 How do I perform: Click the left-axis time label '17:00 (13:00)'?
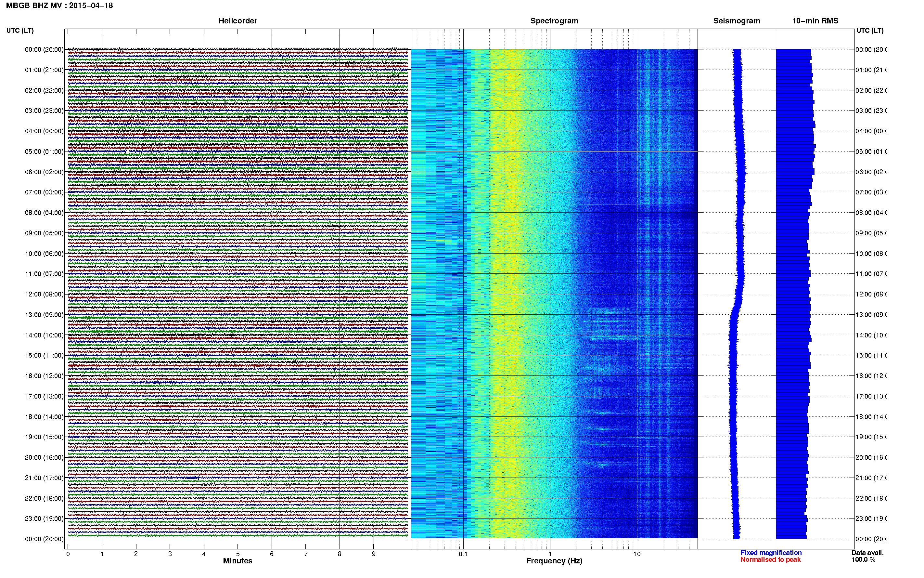coord(44,396)
